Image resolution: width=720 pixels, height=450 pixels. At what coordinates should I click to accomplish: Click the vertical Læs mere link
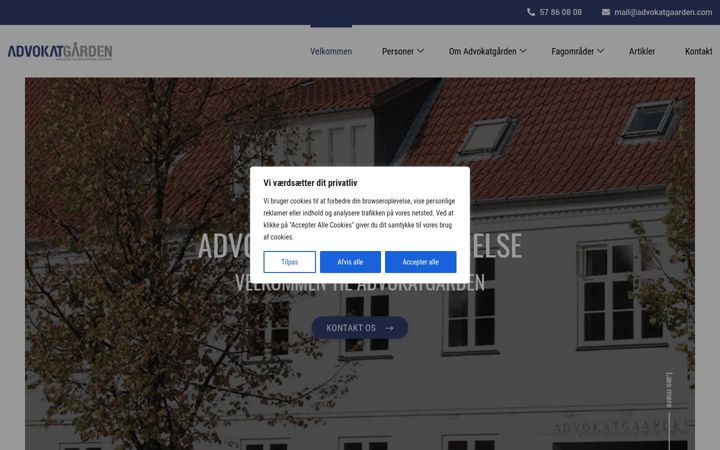point(669,390)
